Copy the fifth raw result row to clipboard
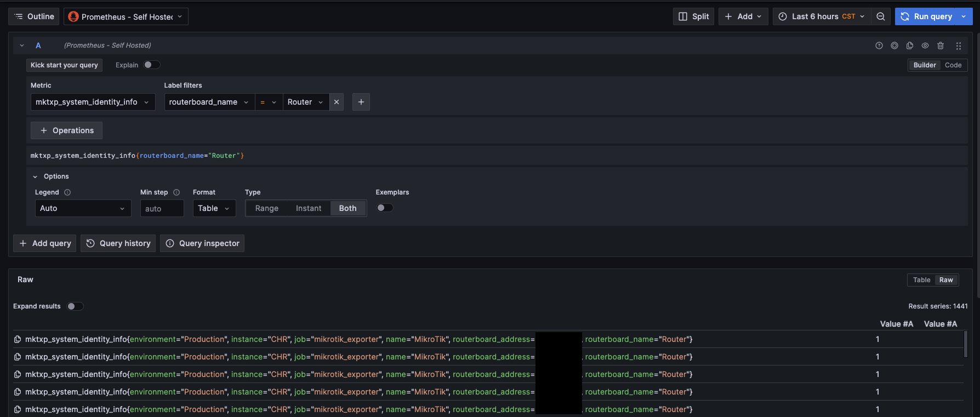980x417 pixels. (18, 409)
